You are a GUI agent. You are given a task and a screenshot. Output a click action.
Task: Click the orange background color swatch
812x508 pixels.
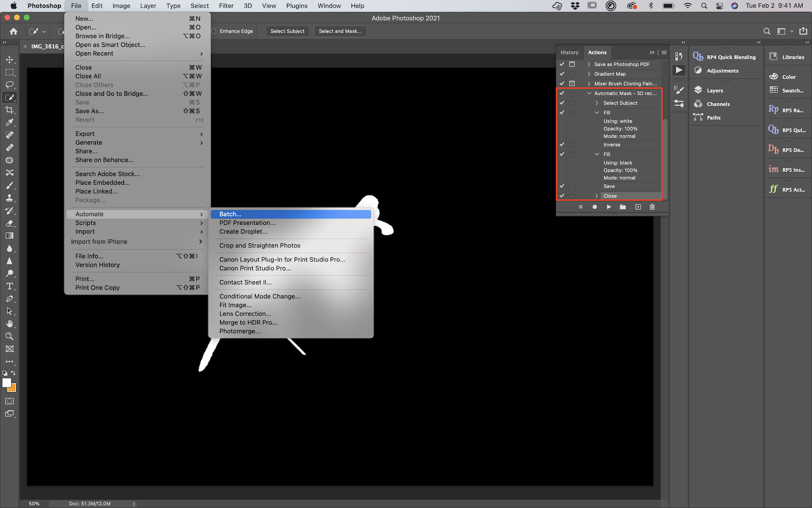pyautogui.click(x=13, y=388)
